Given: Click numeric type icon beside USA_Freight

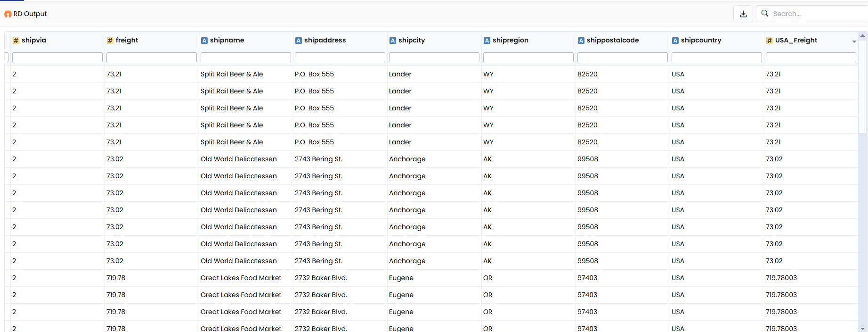Looking at the screenshot, I should pyautogui.click(x=770, y=41).
